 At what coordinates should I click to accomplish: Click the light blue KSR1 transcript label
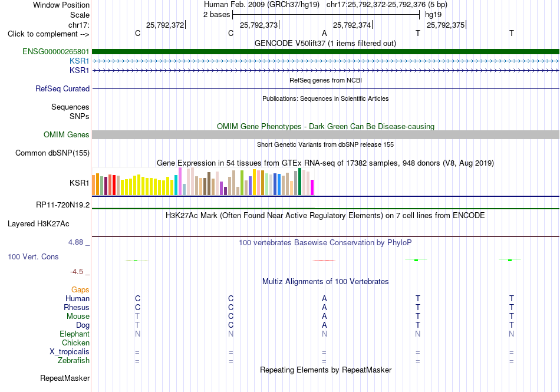[80, 61]
